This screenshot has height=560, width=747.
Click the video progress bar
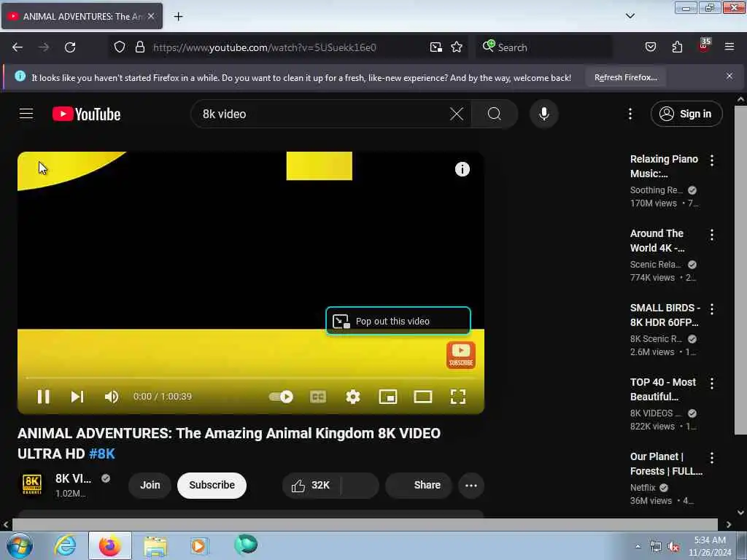click(251, 378)
